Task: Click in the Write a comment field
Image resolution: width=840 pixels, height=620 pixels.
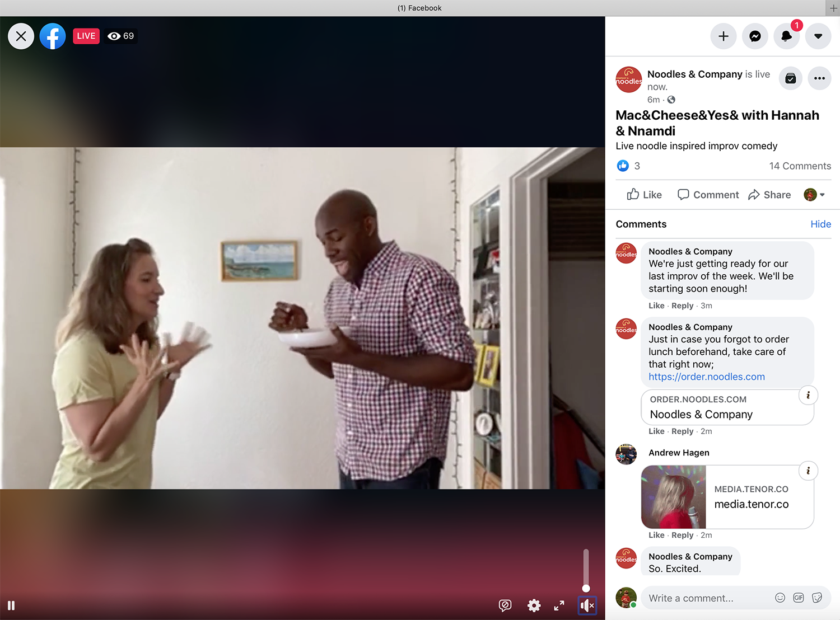Action: pyautogui.click(x=708, y=598)
